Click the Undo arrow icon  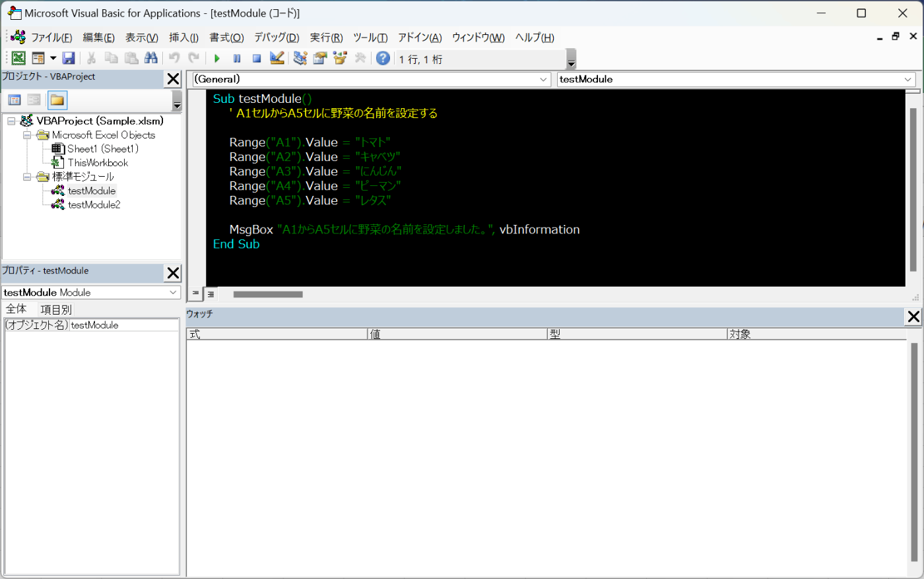point(174,59)
